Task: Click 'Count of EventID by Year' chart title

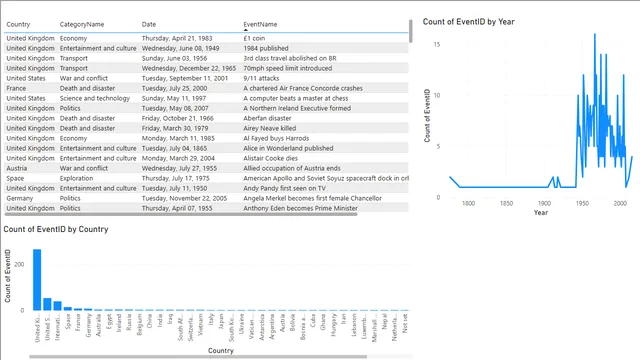Action: point(469,22)
